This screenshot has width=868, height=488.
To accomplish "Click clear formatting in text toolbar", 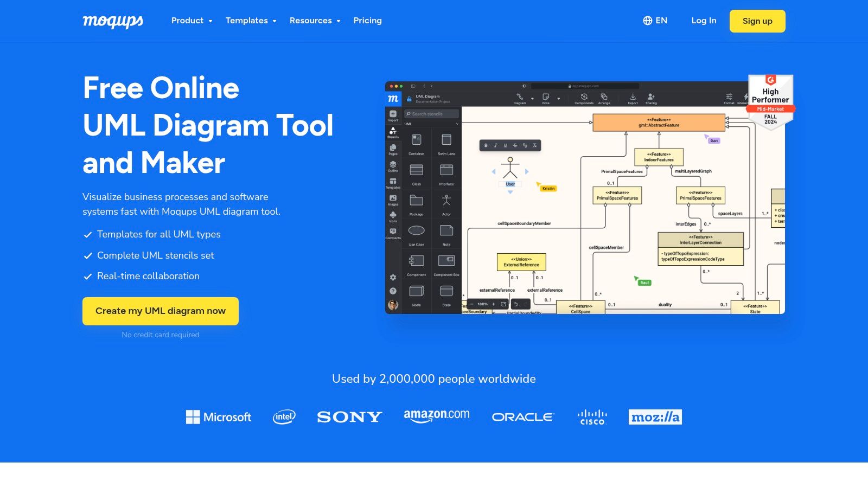I will pos(534,145).
